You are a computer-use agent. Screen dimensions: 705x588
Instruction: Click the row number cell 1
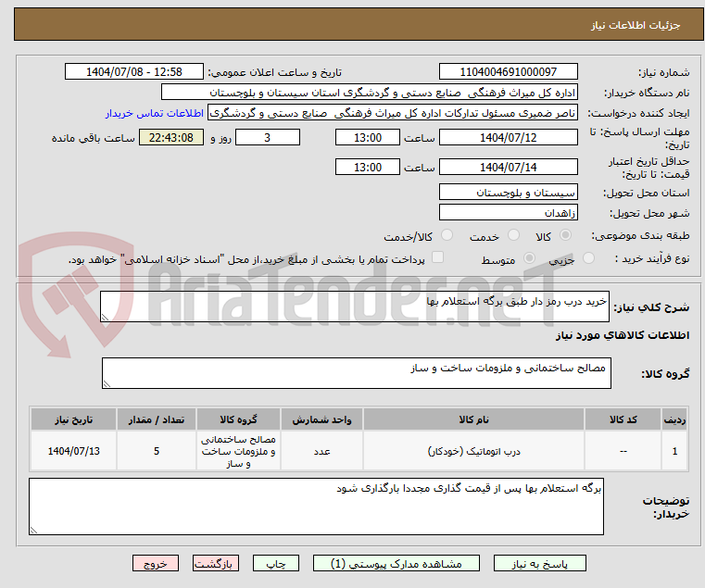[674, 451]
